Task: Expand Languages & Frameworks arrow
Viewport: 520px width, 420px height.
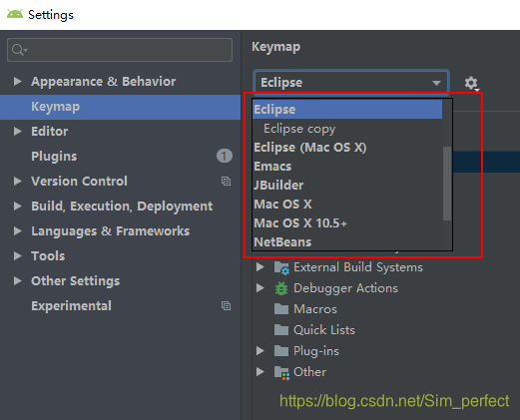Action: pos(17,230)
